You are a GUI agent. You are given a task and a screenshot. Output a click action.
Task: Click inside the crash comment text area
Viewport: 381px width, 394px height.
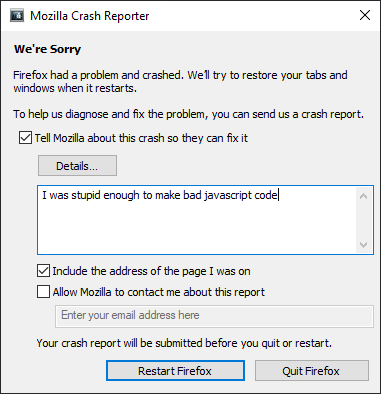click(197, 220)
